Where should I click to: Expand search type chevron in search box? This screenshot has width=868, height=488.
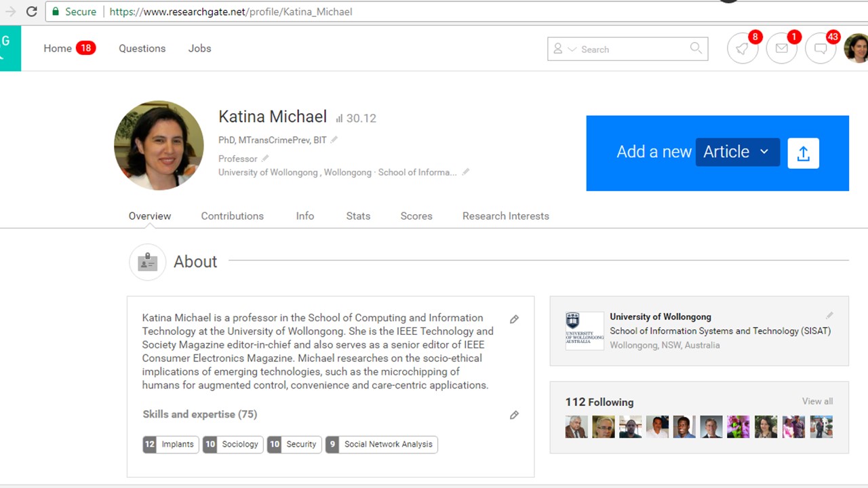[572, 49]
